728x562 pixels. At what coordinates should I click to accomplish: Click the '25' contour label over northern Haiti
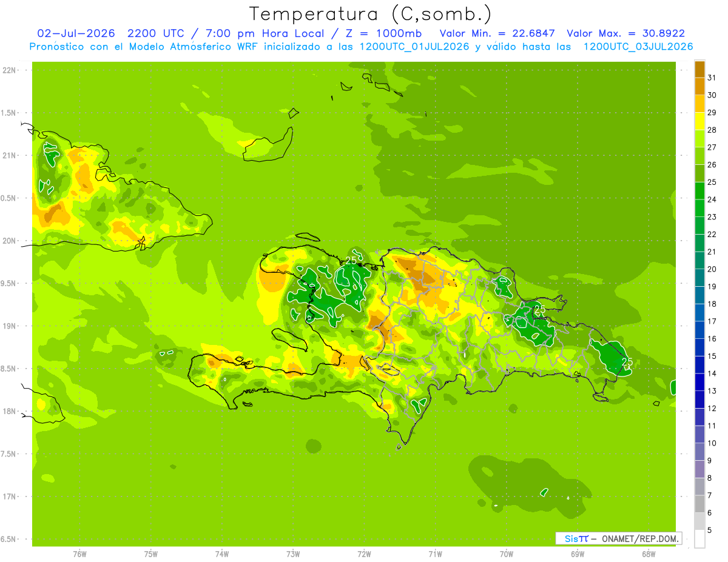pos(351,261)
